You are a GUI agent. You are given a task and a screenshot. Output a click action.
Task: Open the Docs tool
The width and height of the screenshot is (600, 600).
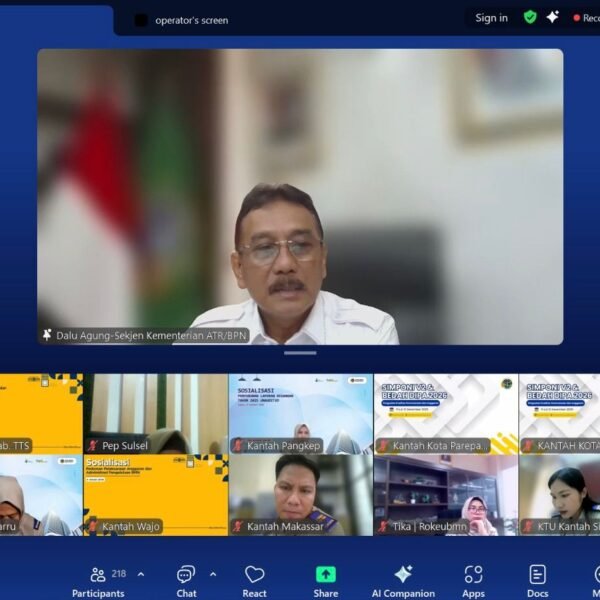click(x=538, y=579)
